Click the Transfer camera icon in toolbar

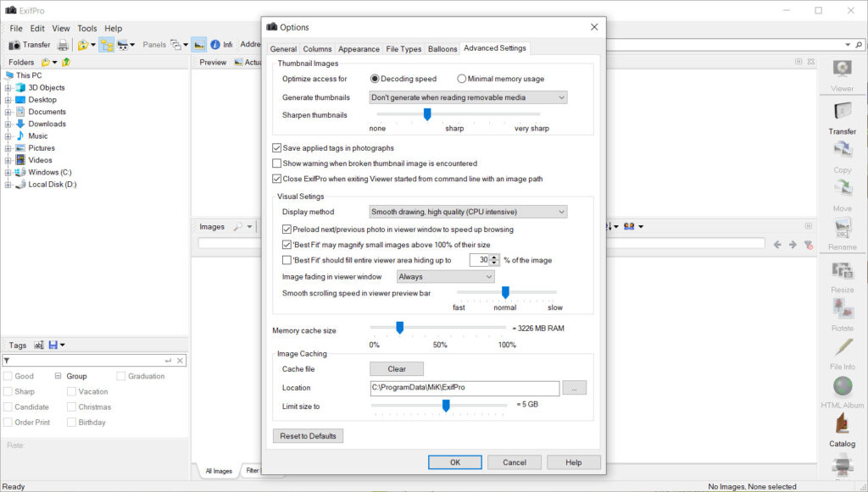click(x=15, y=45)
